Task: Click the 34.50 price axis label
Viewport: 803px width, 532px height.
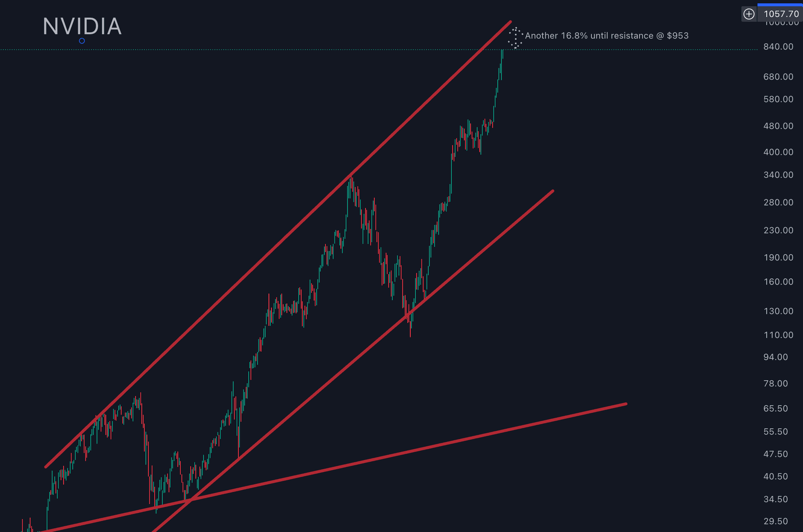Action: pyautogui.click(x=776, y=499)
